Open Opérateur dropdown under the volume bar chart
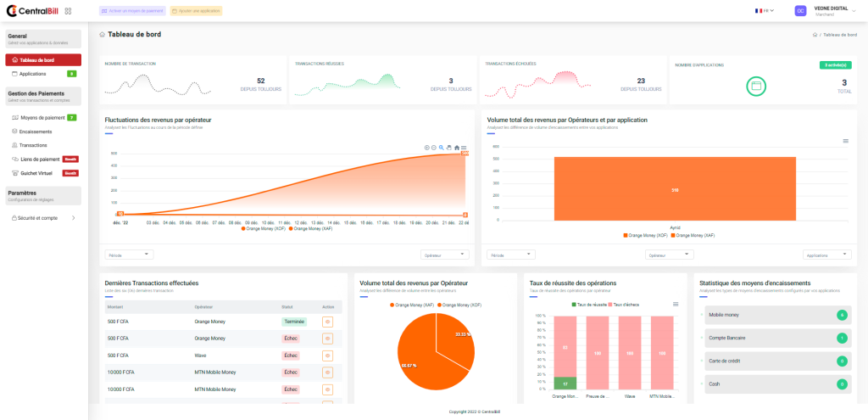 pos(670,255)
